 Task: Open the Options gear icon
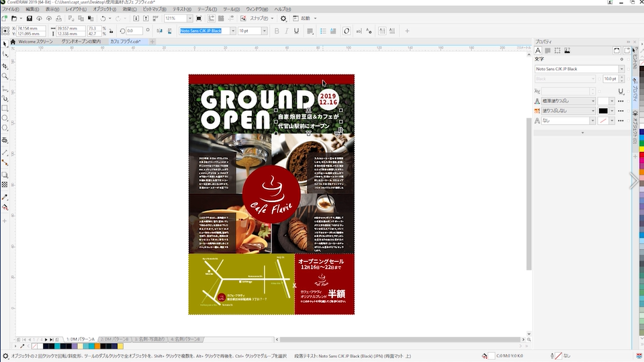[283, 19]
